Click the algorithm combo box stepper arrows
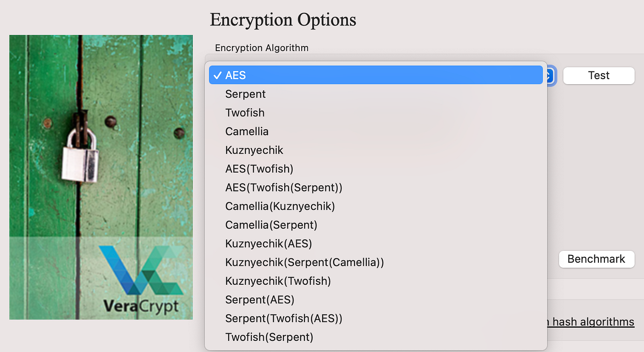The image size is (644, 352). (x=551, y=75)
